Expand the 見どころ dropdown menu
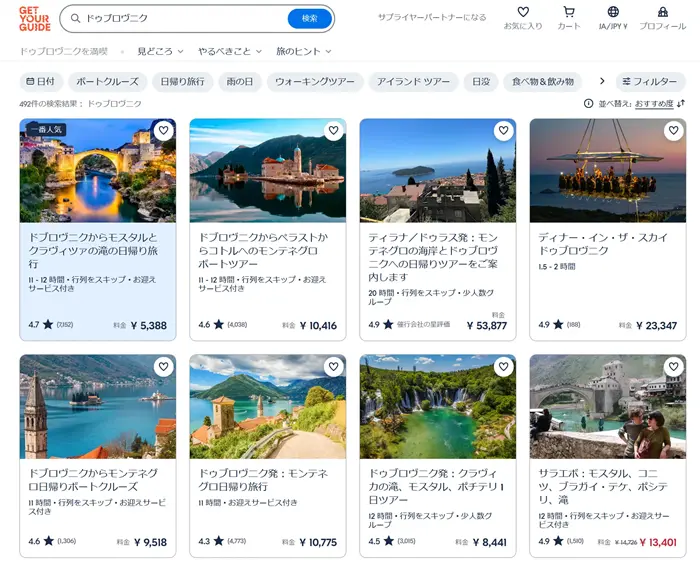The image size is (700, 566). 160,51
